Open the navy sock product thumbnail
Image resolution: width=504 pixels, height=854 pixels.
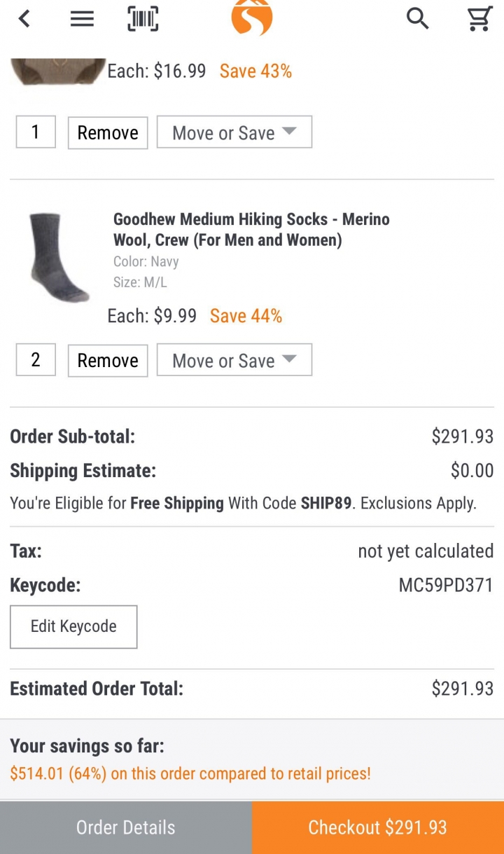pos(59,257)
